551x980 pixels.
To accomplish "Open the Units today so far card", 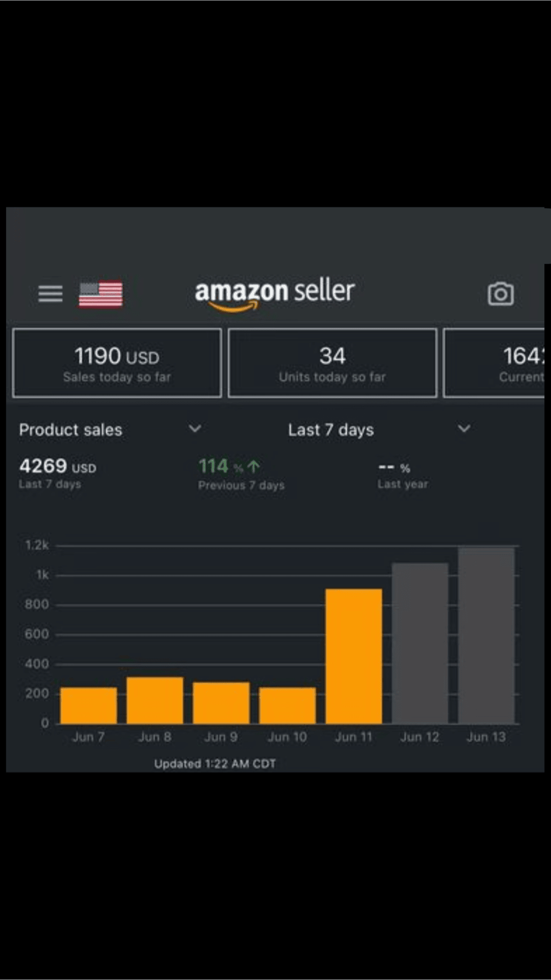I will click(332, 363).
